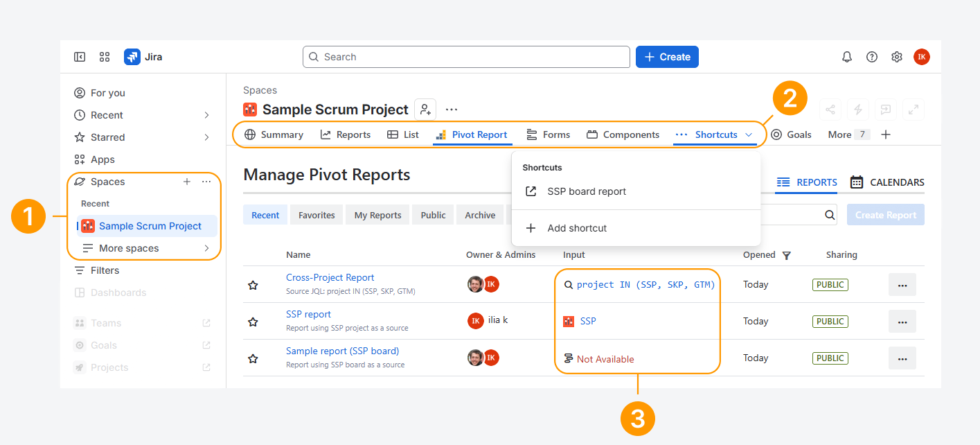Open actions menu for SSP report

(x=902, y=322)
